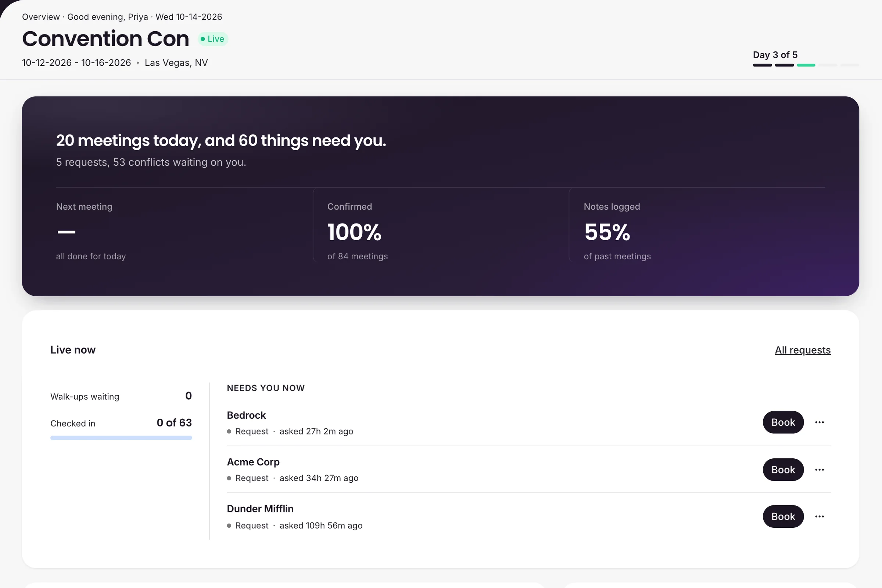
Task: Click the Day 3 of 5 progress indicator
Action: tap(806, 58)
